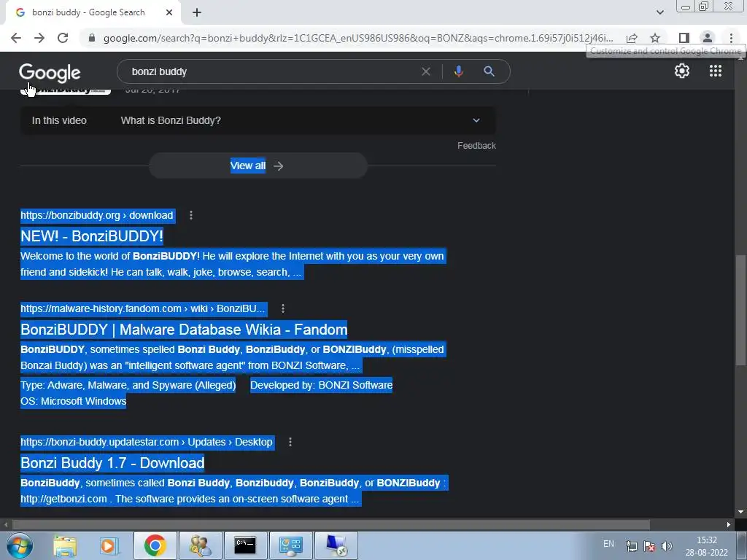Open the control panel style taskbar icon
The width and height of the screenshot is (747, 560).
tap(290, 545)
